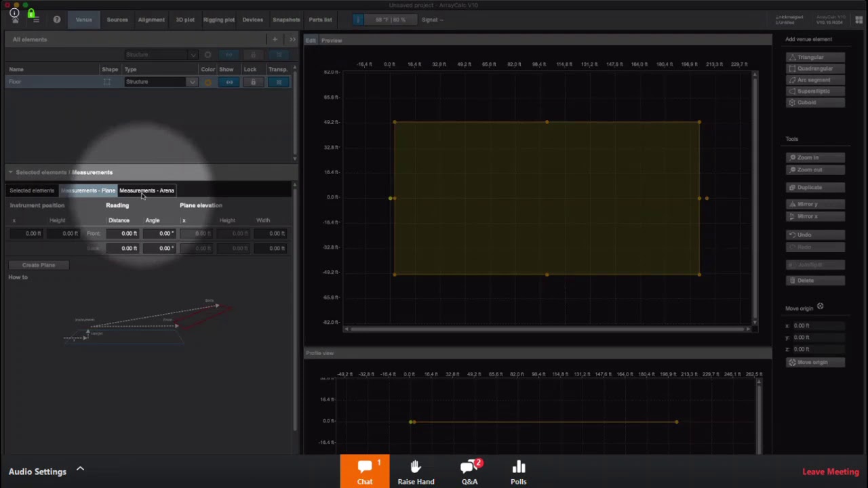Switch to the Alignment tab
The width and height of the screenshot is (868, 488).
point(151,20)
